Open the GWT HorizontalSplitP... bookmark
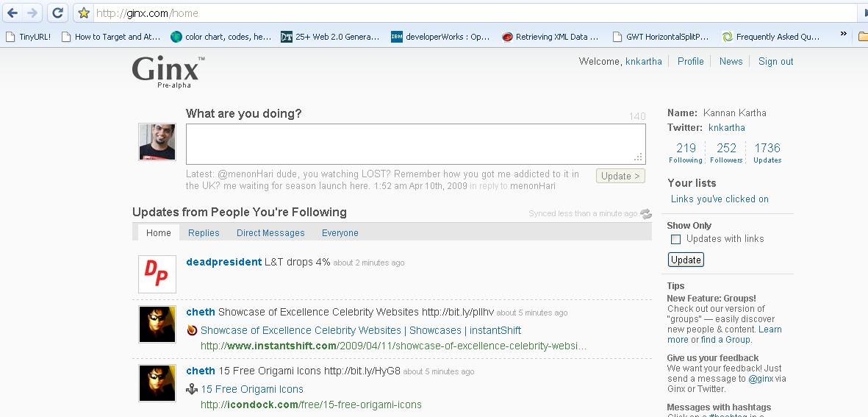 point(661,37)
